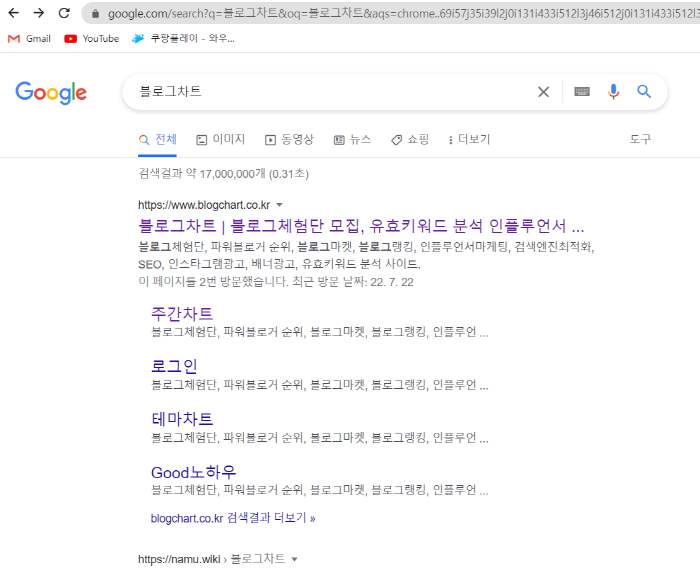Switch to the 쇼핑 tab

tap(410, 139)
